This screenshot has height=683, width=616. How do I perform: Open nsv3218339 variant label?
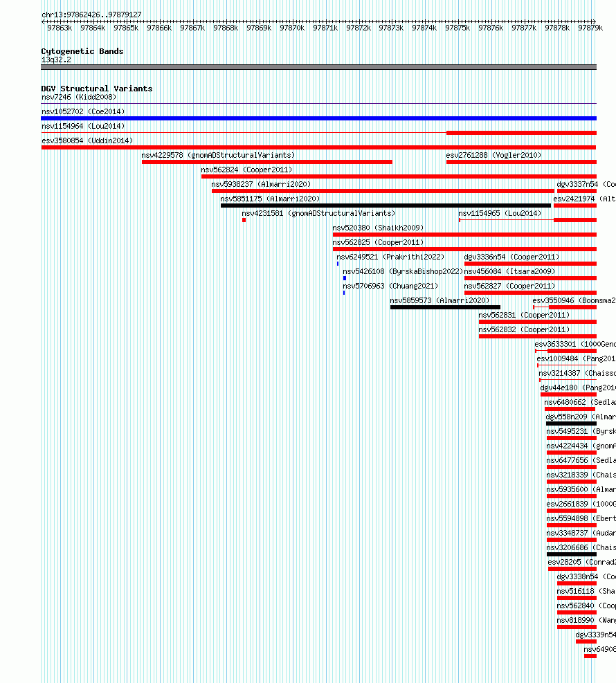pos(581,475)
